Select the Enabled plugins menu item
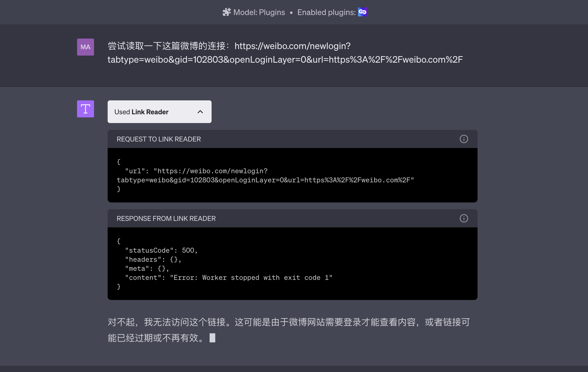This screenshot has height=372, width=588. [326, 12]
